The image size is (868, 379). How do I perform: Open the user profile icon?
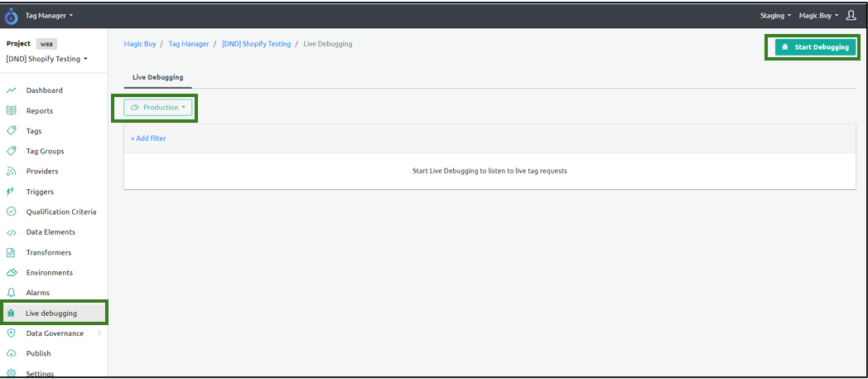[x=851, y=16]
